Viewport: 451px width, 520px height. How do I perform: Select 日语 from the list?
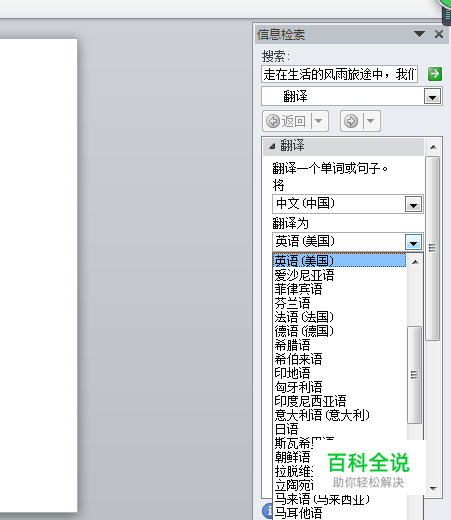[x=339, y=429]
